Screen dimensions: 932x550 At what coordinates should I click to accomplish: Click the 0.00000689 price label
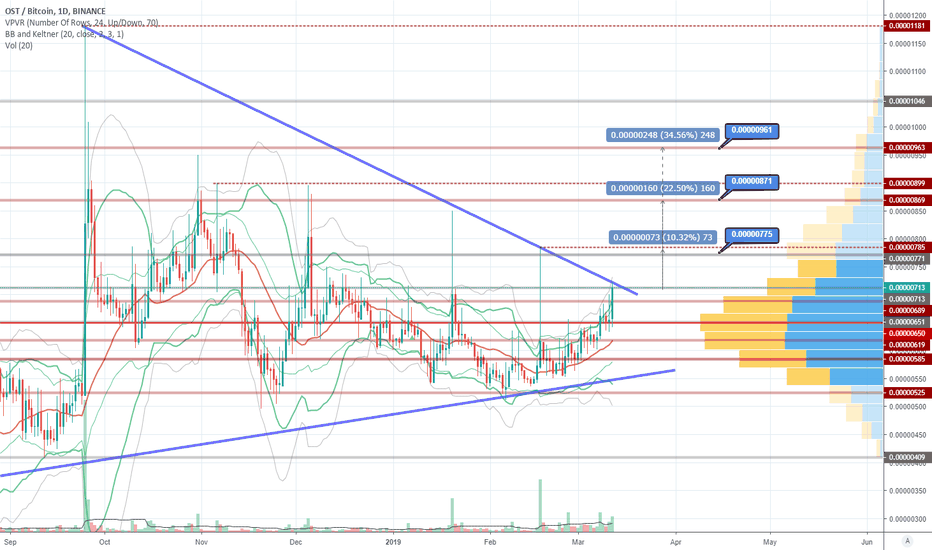tap(908, 310)
